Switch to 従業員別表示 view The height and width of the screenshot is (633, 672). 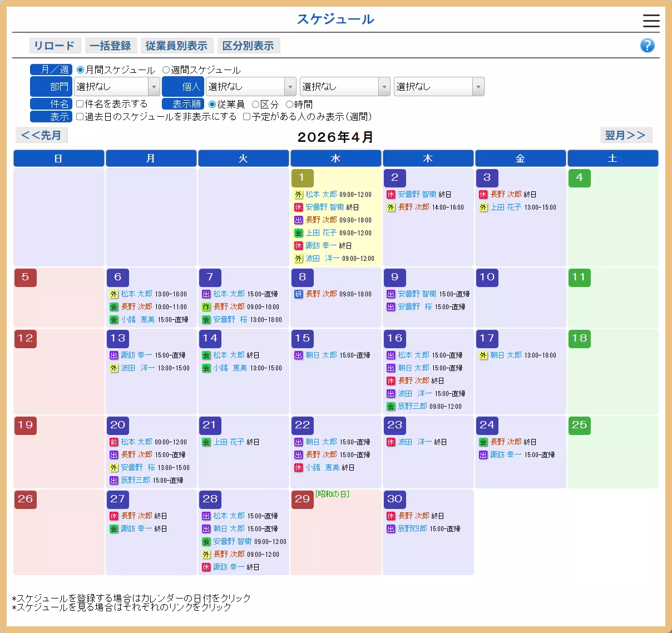click(176, 46)
